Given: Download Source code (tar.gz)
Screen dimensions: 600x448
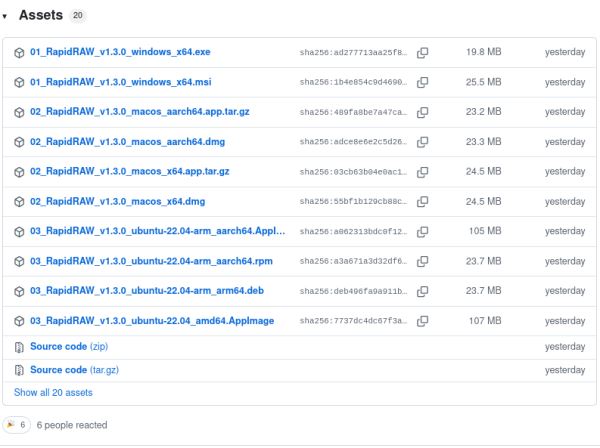Looking at the screenshot, I should [x=74, y=370].
